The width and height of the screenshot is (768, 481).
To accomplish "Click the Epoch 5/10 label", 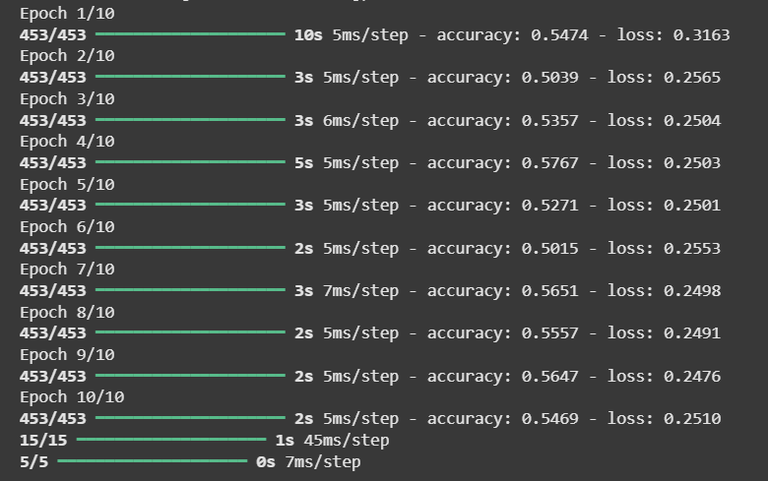I will coord(67,184).
